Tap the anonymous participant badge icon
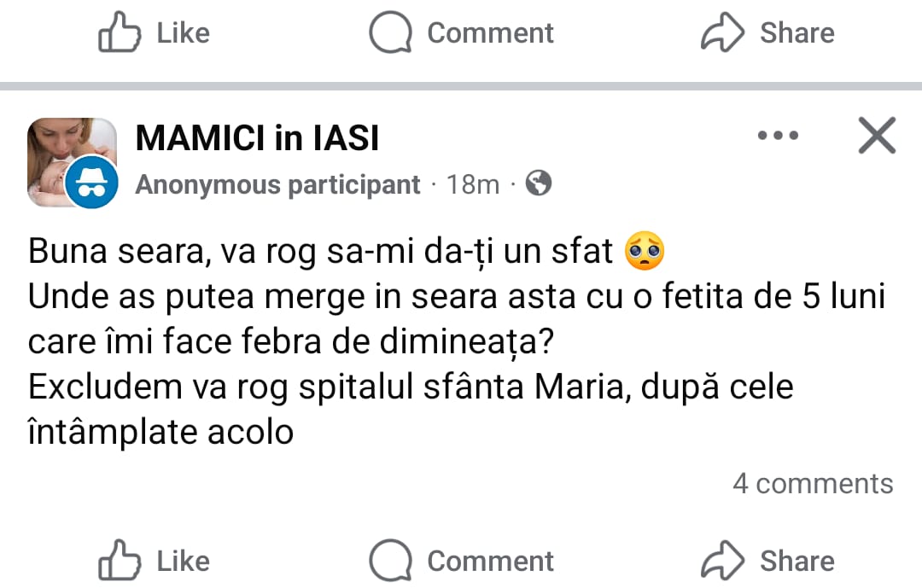922x588 pixels. (91, 183)
